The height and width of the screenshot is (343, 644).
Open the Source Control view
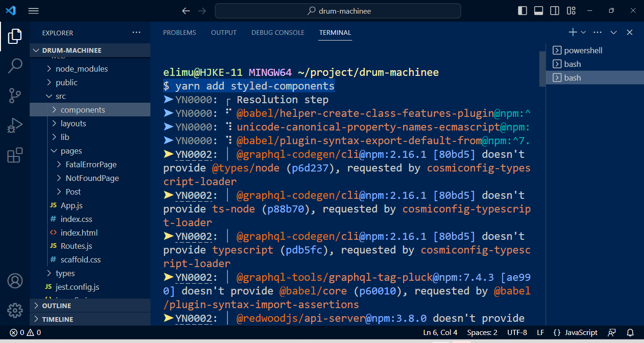click(x=15, y=96)
